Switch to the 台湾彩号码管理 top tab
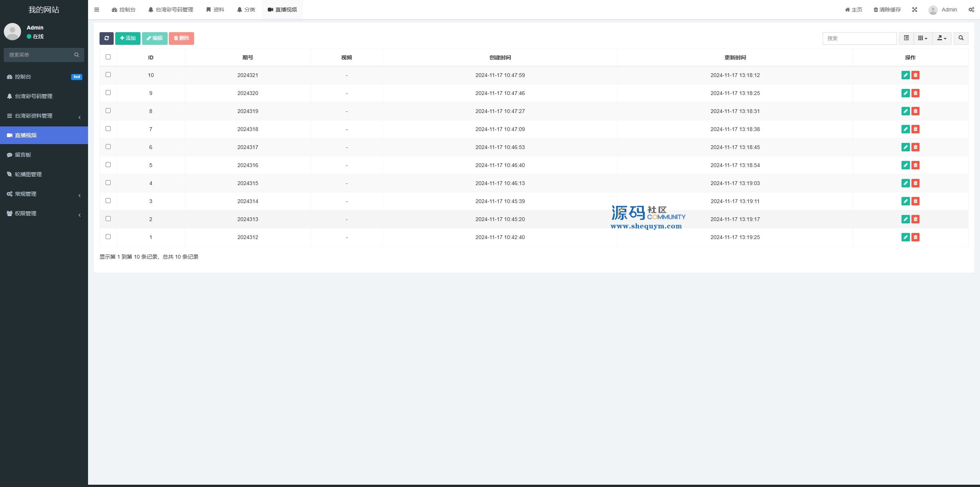 (171, 10)
